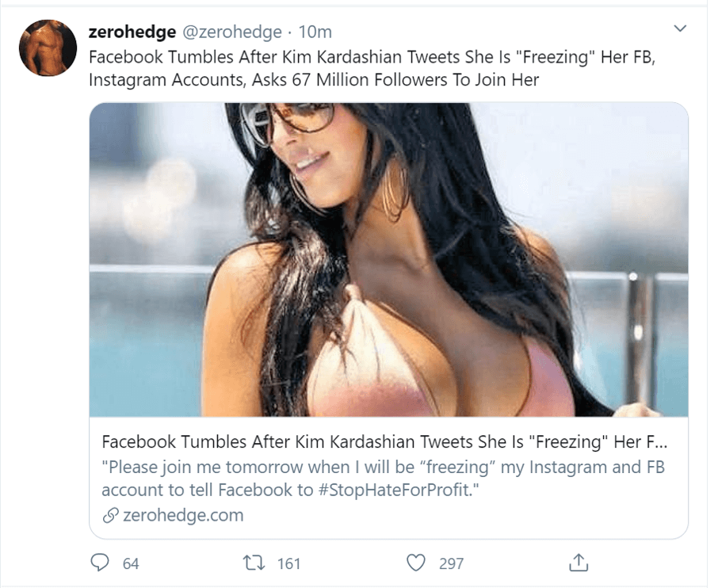Click the "Please join me tomorrow" card quote

pyautogui.click(x=383, y=479)
